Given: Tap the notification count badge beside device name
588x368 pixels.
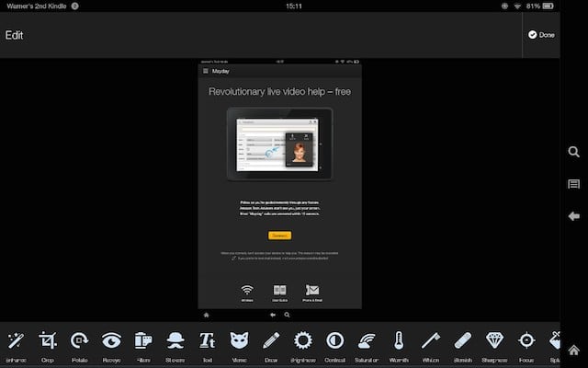Looking at the screenshot, I should [x=75, y=6].
